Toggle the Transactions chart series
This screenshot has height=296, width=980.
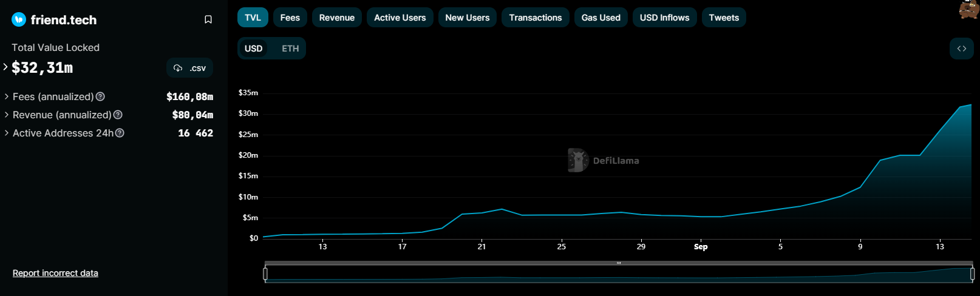pyautogui.click(x=536, y=18)
